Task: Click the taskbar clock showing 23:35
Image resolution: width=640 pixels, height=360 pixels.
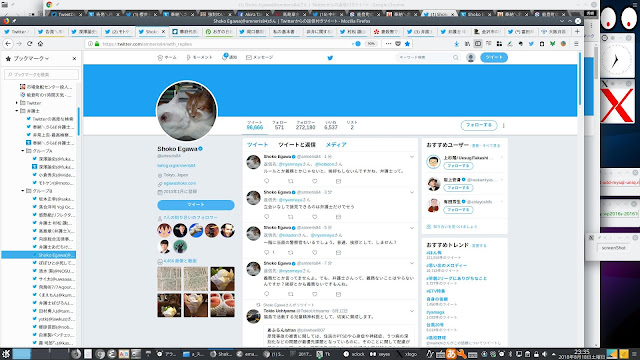Action: point(582,354)
